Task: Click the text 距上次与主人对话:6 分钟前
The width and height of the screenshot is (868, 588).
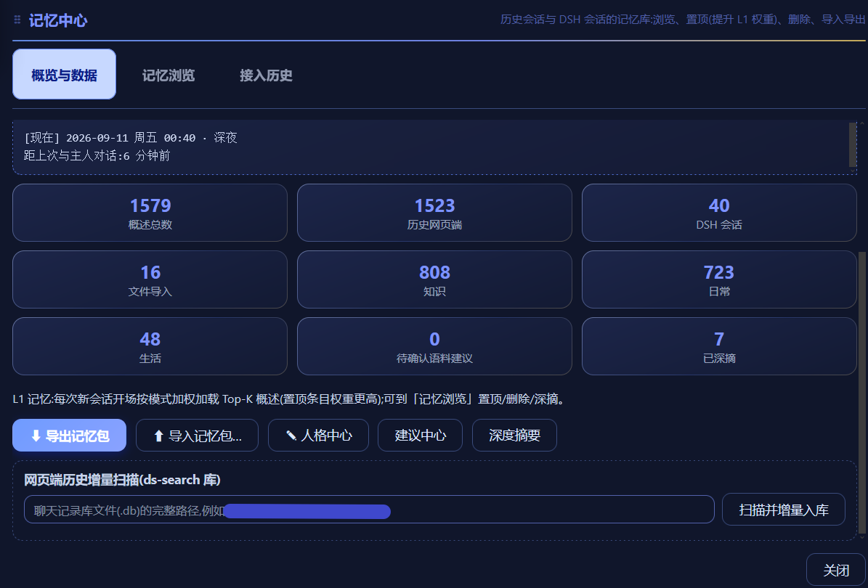Action: pos(97,156)
